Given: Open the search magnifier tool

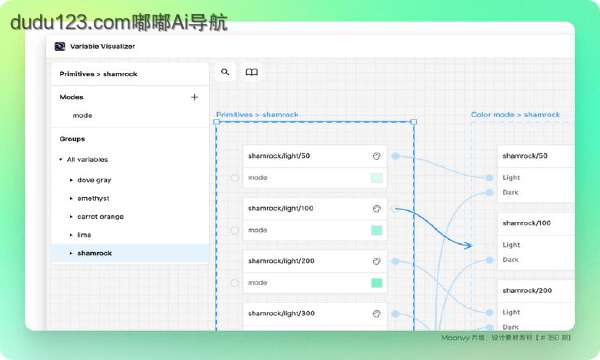Looking at the screenshot, I should pos(225,72).
